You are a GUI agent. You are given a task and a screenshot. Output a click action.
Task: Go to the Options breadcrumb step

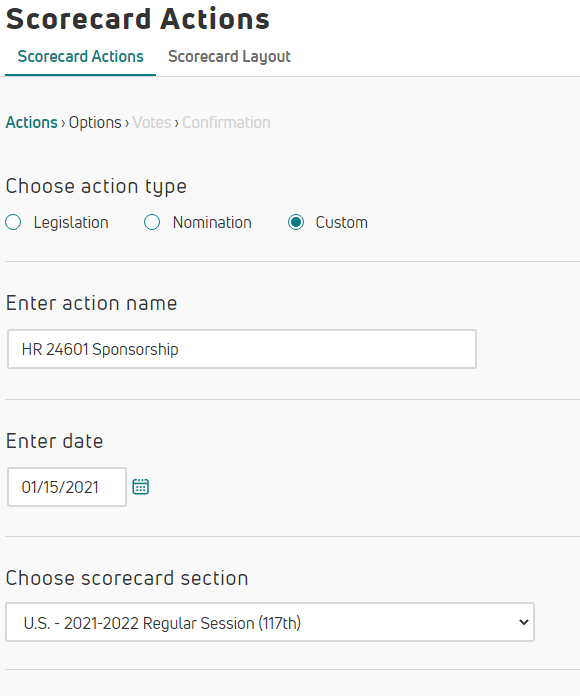tap(95, 123)
